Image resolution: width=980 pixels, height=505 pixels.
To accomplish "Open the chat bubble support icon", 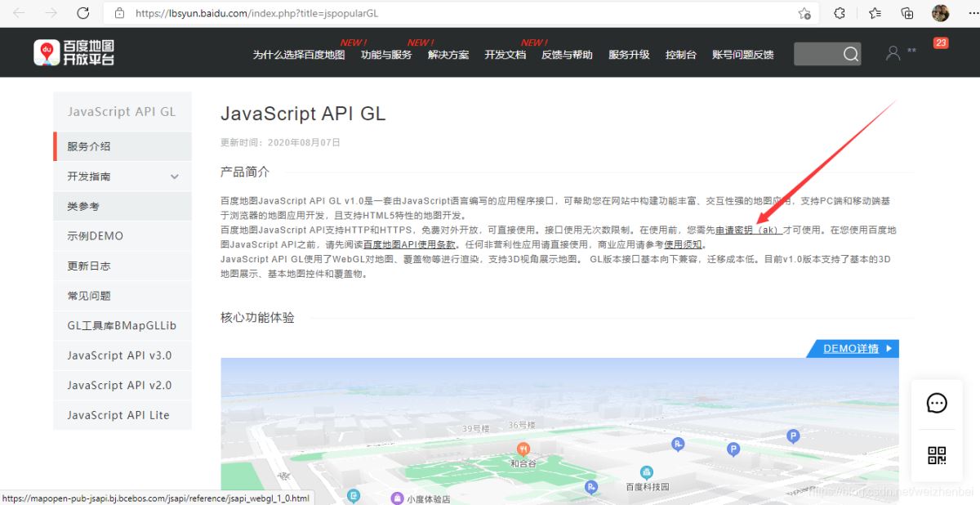I will pyautogui.click(x=937, y=404).
